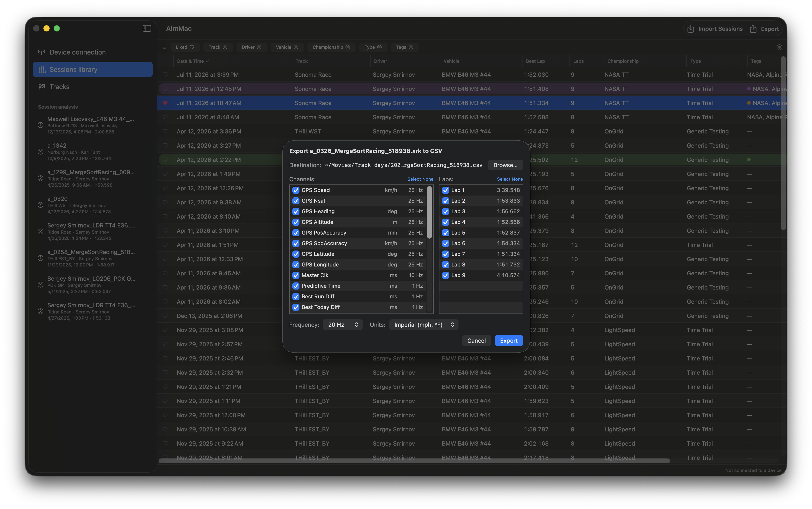The image size is (812, 509).
Task: Like the Apr 11, 2026 8:02 AM session heart
Action: click(165, 302)
